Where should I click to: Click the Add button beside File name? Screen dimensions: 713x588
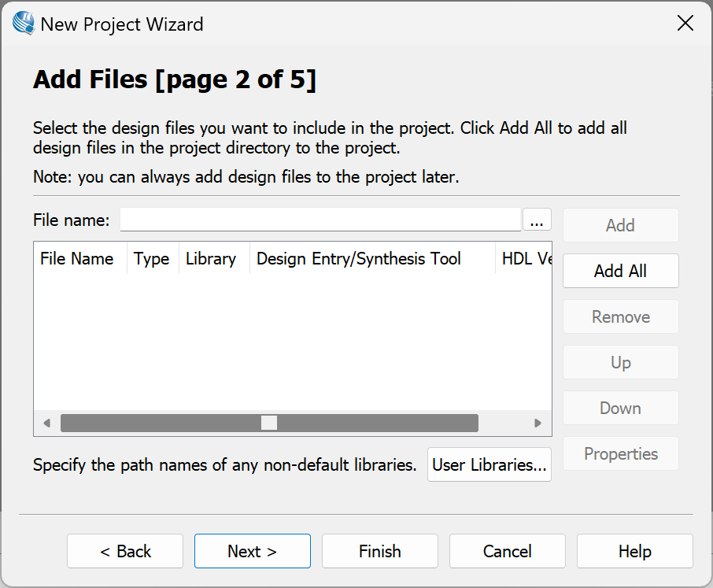pyautogui.click(x=620, y=225)
